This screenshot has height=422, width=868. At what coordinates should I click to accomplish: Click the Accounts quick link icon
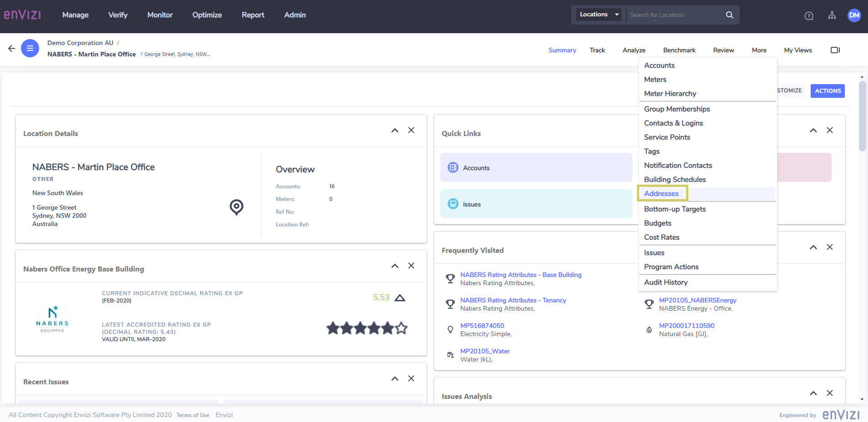click(453, 167)
